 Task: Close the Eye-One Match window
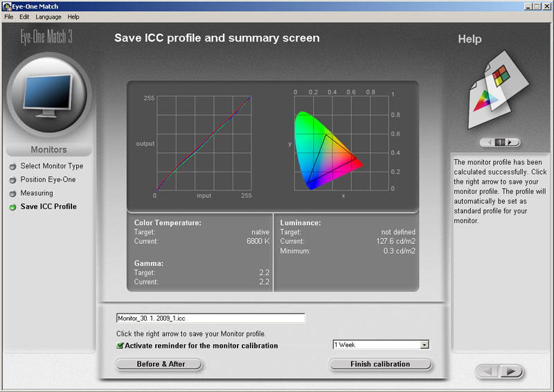[x=547, y=6]
